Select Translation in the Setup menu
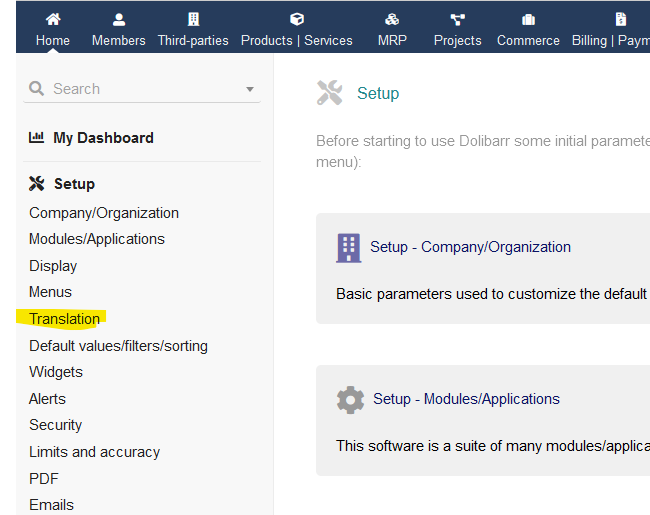650x515 pixels. click(64, 319)
